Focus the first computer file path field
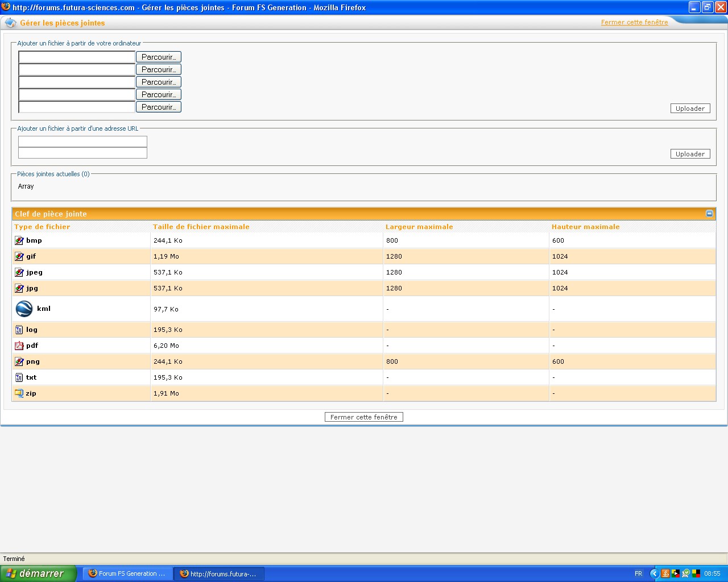This screenshot has height=582, width=728. click(77, 57)
